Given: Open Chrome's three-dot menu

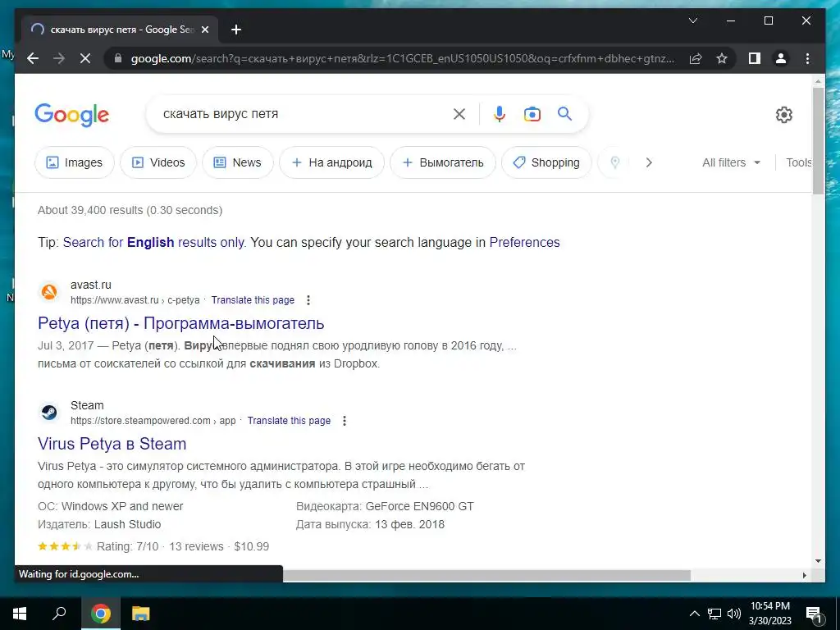Looking at the screenshot, I should click(807, 58).
